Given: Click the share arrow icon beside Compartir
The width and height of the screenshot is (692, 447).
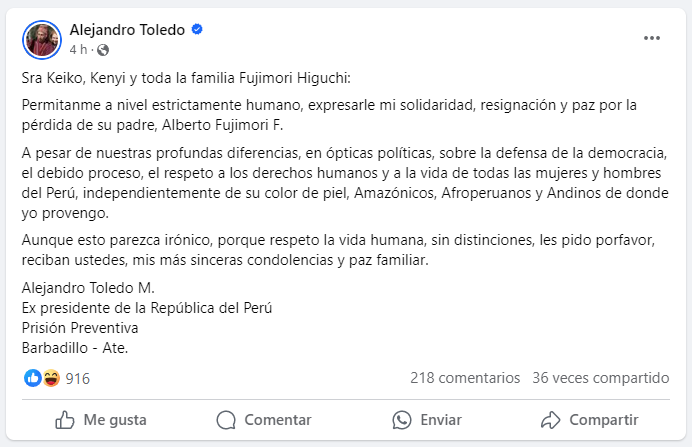Looking at the screenshot, I should tap(550, 419).
